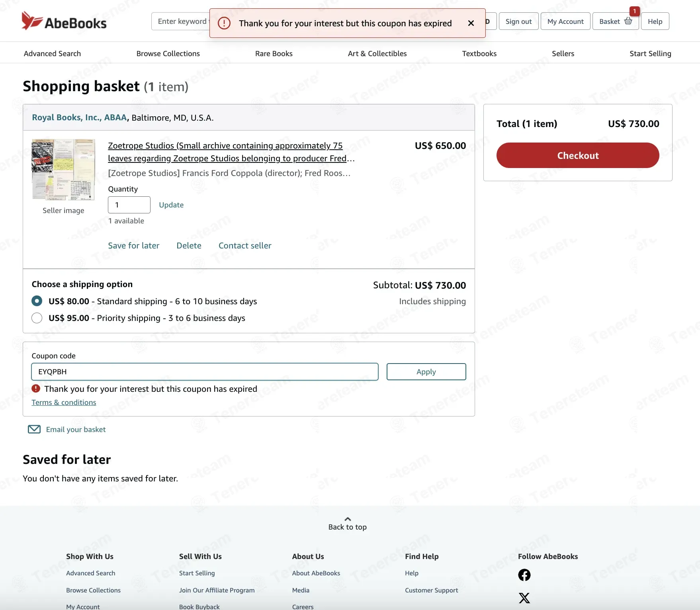The height and width of the screenshot is (610, 700).
Task: Open the Zoetrope Studios seller image thumbnail
Action: pos(63,170)
